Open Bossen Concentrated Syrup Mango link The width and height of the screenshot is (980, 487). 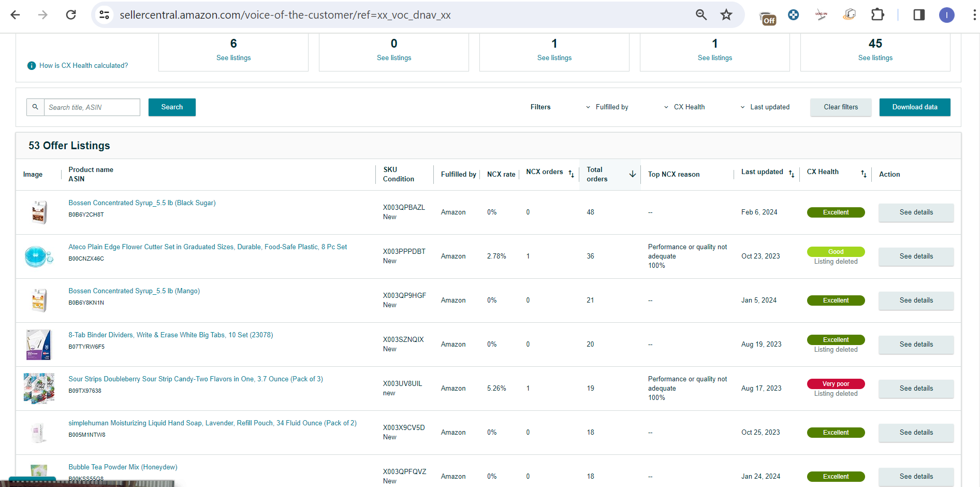[x=134, y=291]
